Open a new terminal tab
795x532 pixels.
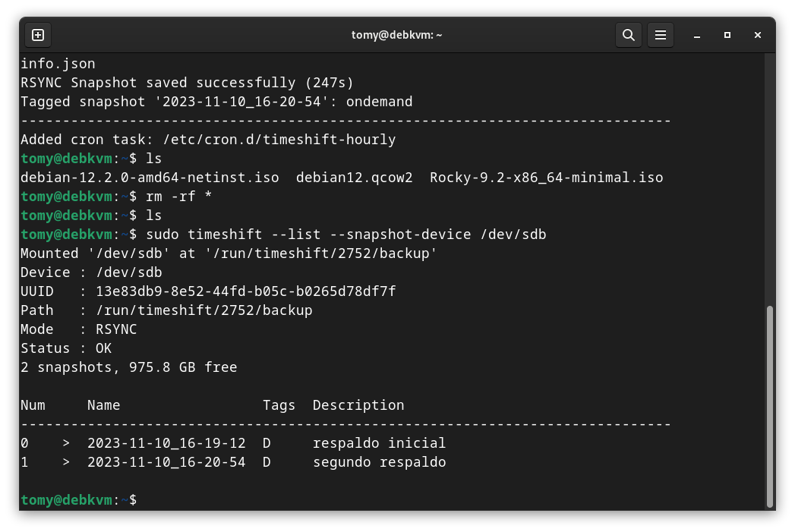pyautogui.click(x=38, y=35)
